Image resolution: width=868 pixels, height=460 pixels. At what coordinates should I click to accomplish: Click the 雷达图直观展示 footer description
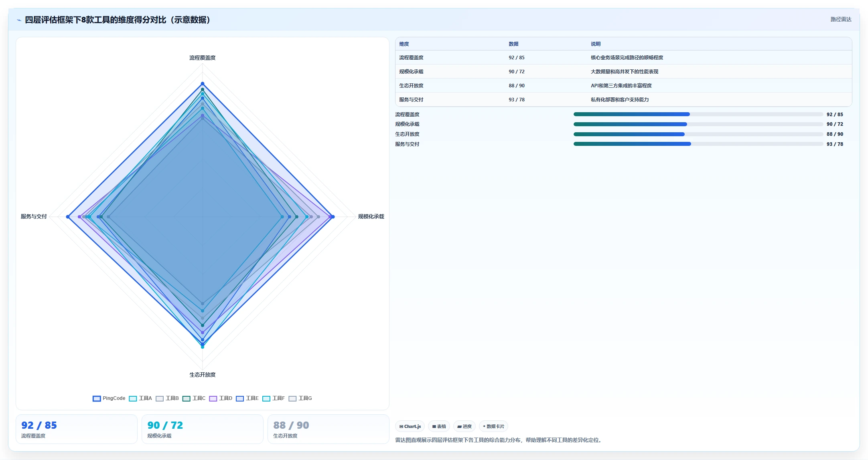pyautogui.click(x=499, y=440)
